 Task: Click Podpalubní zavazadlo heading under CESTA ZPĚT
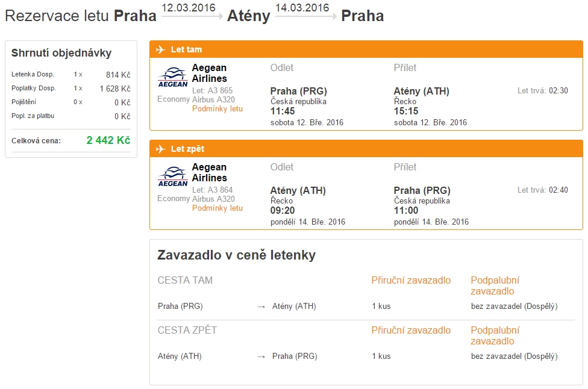495,336
